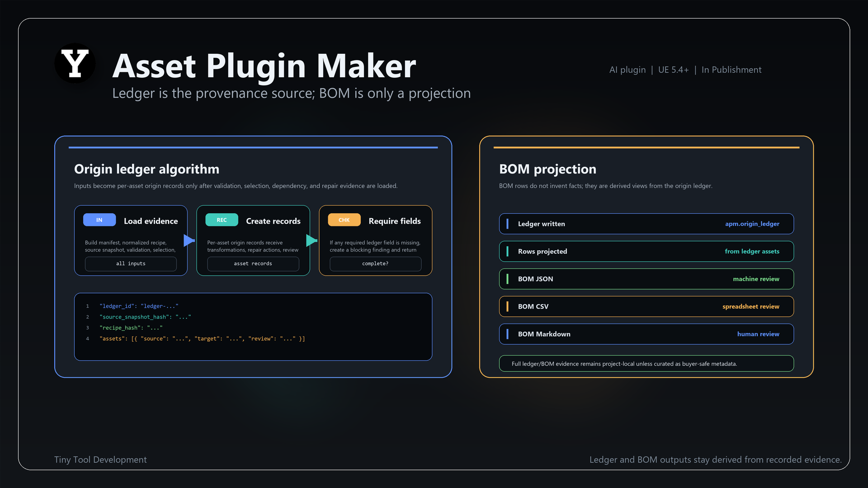This screenshot has width=868, height=488.
Task: Select the 'asset records' chip
Action: coord(253,264)
